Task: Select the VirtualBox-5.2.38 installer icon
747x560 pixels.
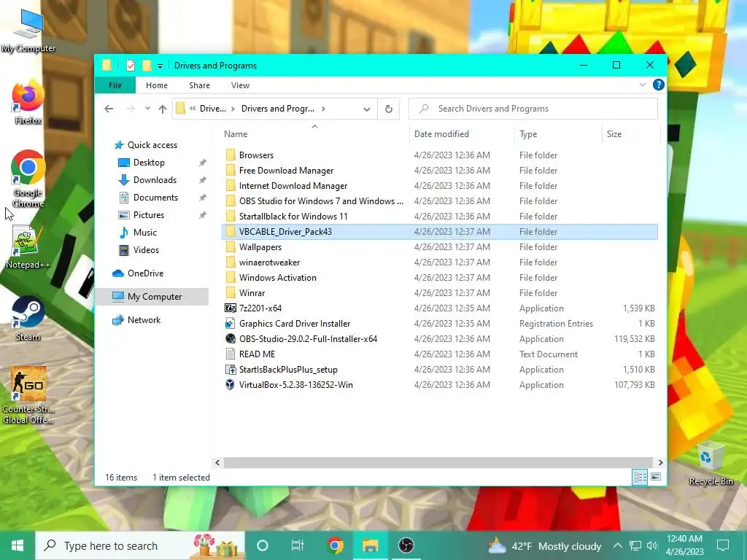Action: 230,385
